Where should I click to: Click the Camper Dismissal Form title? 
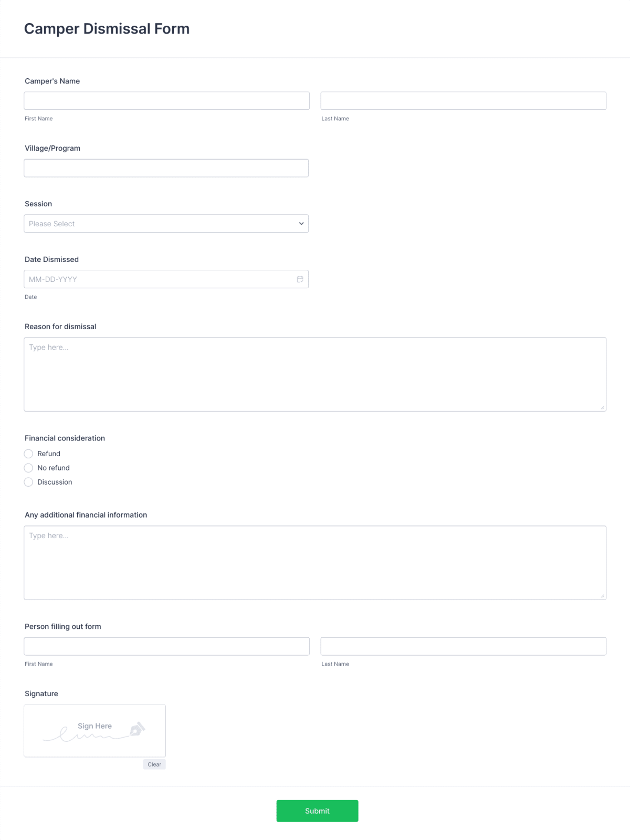(107, 29)
